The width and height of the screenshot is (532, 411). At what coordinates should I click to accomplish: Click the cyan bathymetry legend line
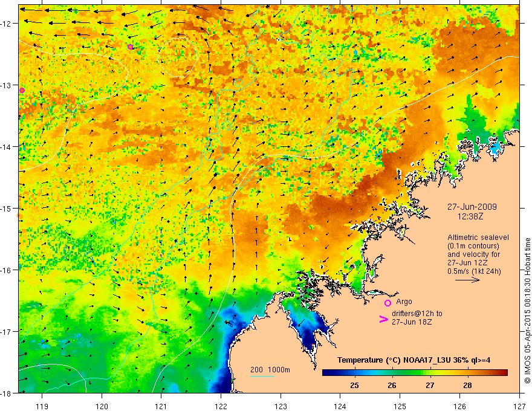tap(262, 376)
